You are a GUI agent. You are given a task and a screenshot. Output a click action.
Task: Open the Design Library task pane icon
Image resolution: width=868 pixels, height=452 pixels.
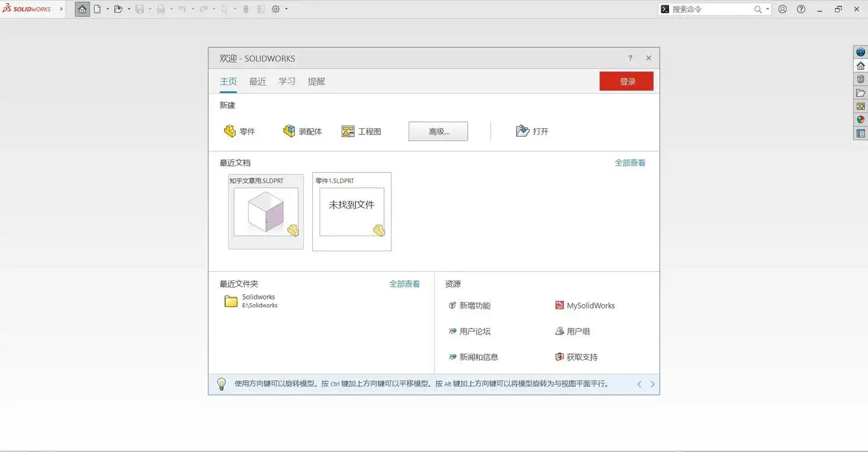click(x=860, y=77)
